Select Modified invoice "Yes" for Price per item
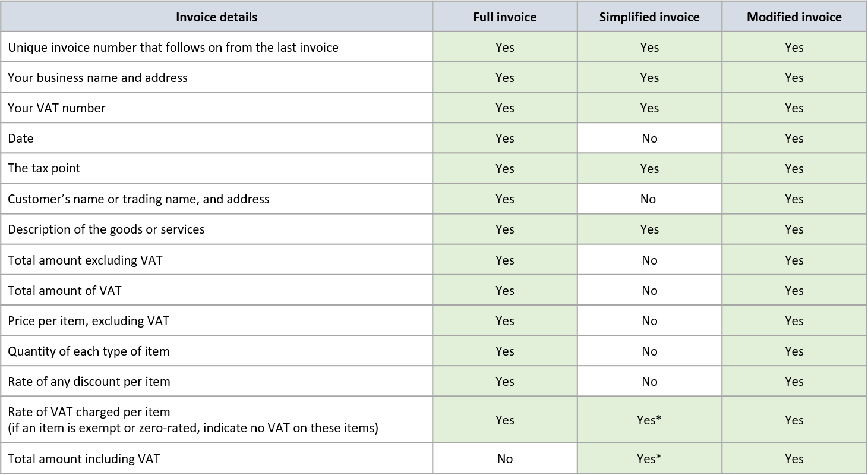The image size is (868, 475). (x=794, y=321)
